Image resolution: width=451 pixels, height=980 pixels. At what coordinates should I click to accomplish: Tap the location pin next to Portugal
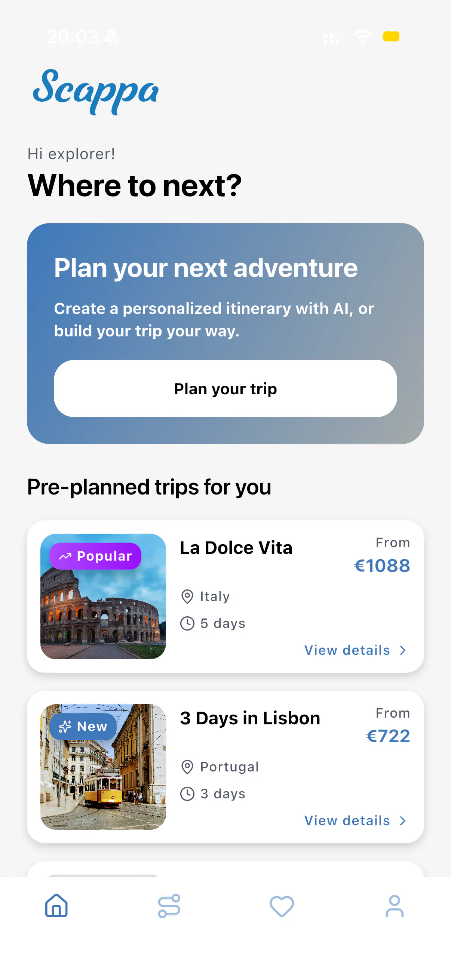[187, 767]
